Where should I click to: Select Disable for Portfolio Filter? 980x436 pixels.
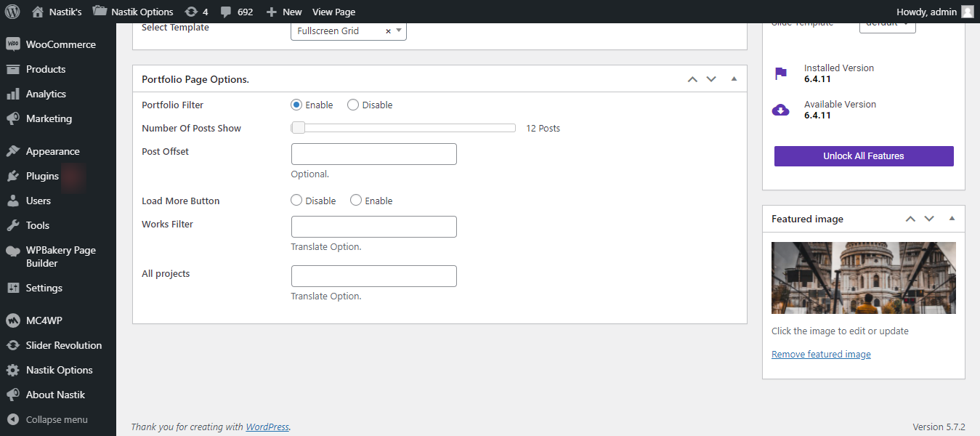(353, 105)
